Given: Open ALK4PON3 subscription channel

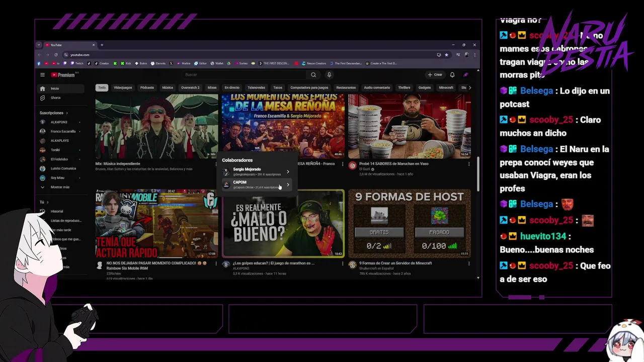Looking at the screenshot, I should (61, 122).
